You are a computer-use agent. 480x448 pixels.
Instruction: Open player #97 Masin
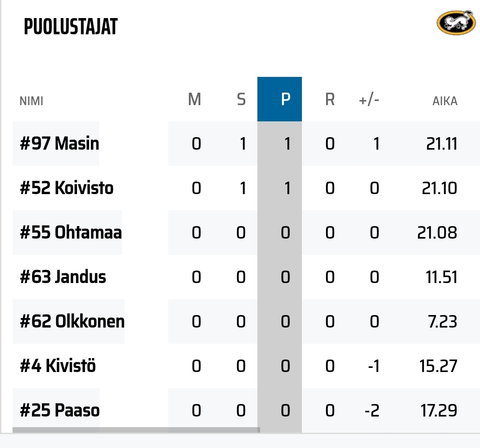pos(59,144)
